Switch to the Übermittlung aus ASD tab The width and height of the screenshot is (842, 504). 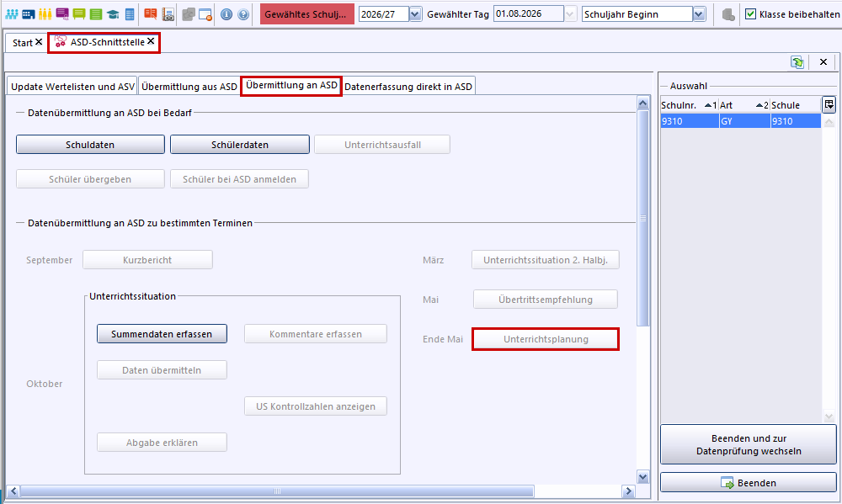click(189, 87)
